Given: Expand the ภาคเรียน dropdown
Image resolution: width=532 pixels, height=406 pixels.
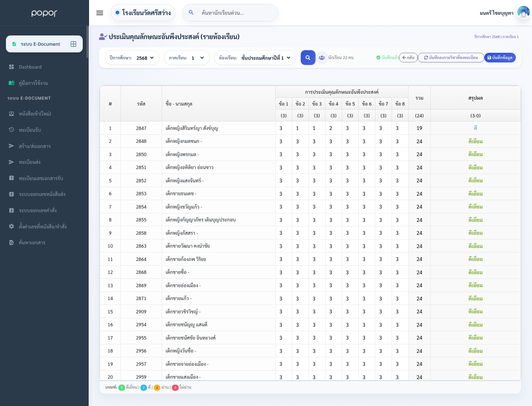Looking at the screenshot, I should pyautogui.click(x=187, y=58).
